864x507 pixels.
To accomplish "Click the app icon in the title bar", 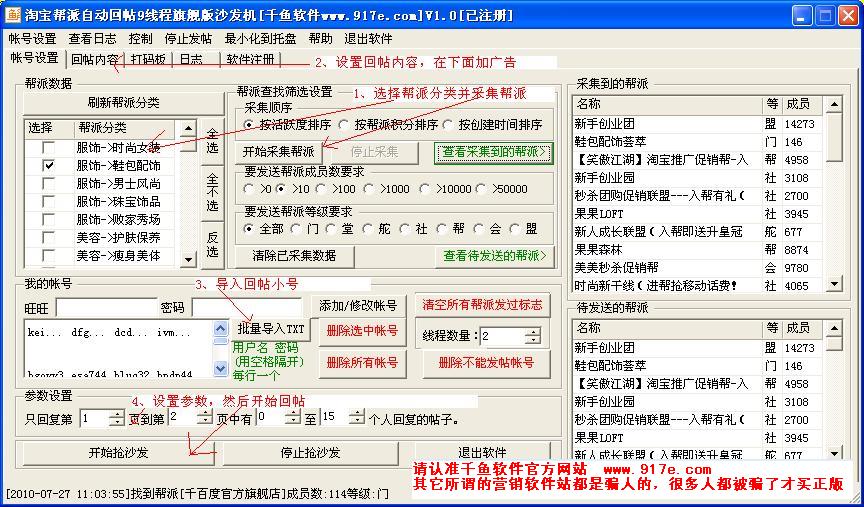I will point(13,15).
